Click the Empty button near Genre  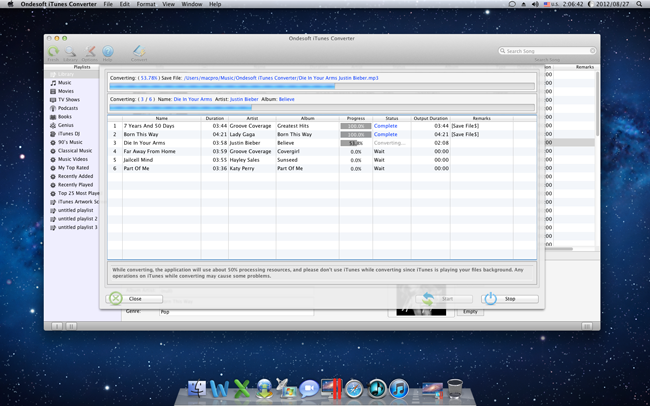click(470, 311)
